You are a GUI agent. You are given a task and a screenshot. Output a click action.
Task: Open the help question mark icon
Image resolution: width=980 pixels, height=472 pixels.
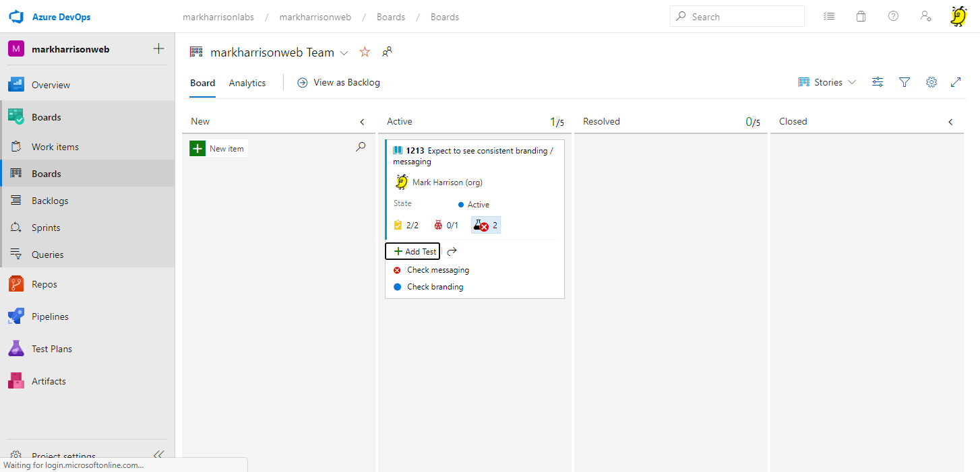(893, 17)
